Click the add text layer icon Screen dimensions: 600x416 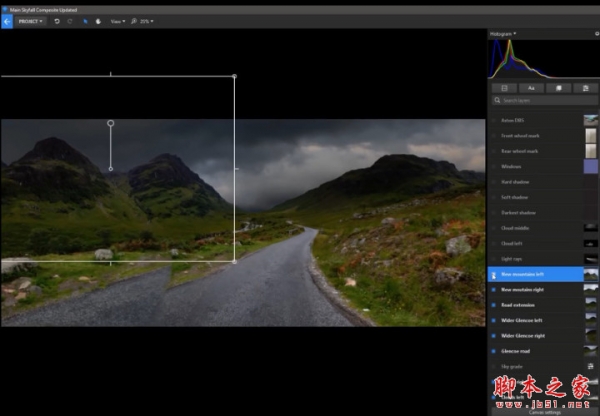pos(531,88)
